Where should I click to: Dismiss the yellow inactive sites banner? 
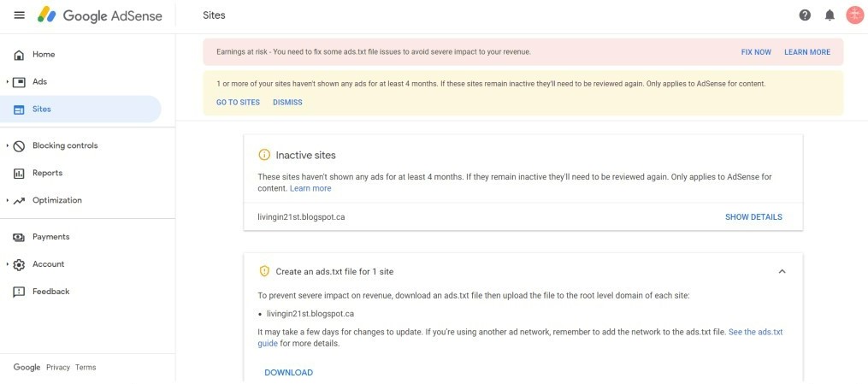tap(287, 103)
